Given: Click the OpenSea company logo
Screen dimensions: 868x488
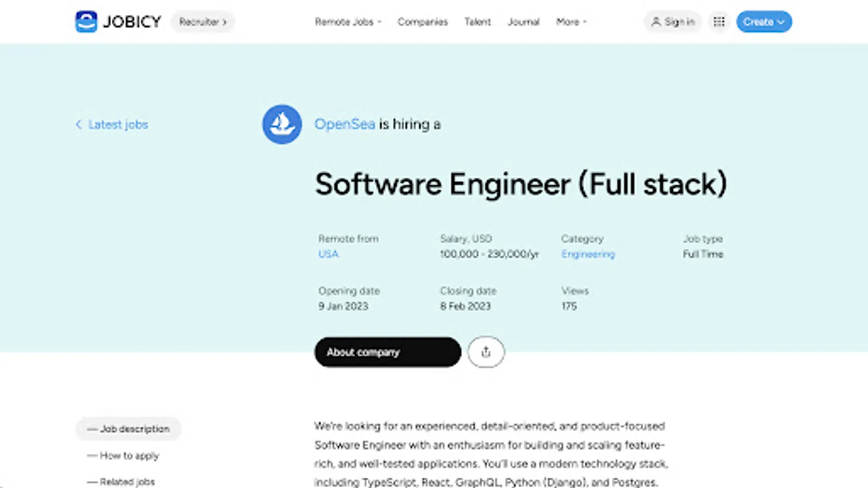Looking at the screenshot, I should coord(282,124).
